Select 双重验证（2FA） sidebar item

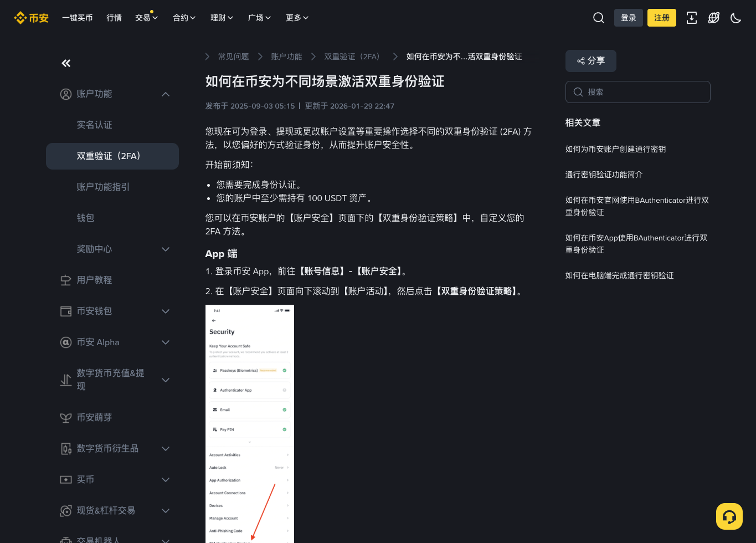[112, 156]
